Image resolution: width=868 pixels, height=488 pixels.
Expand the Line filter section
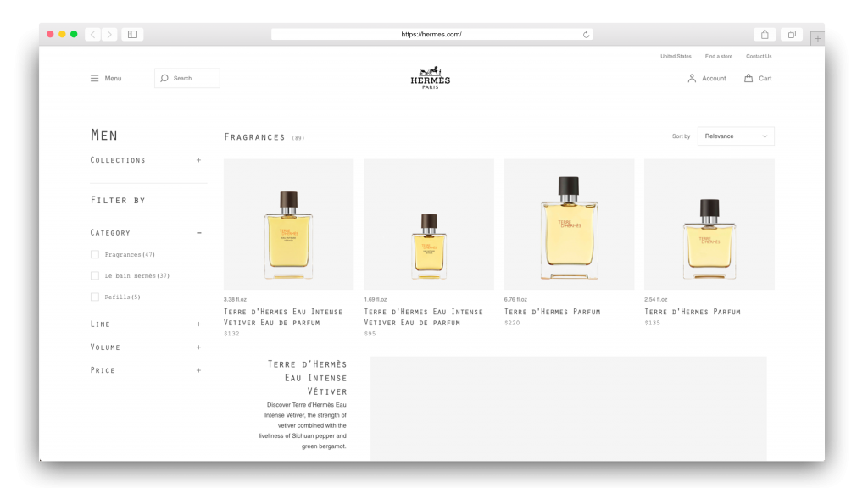click(198, 324)
